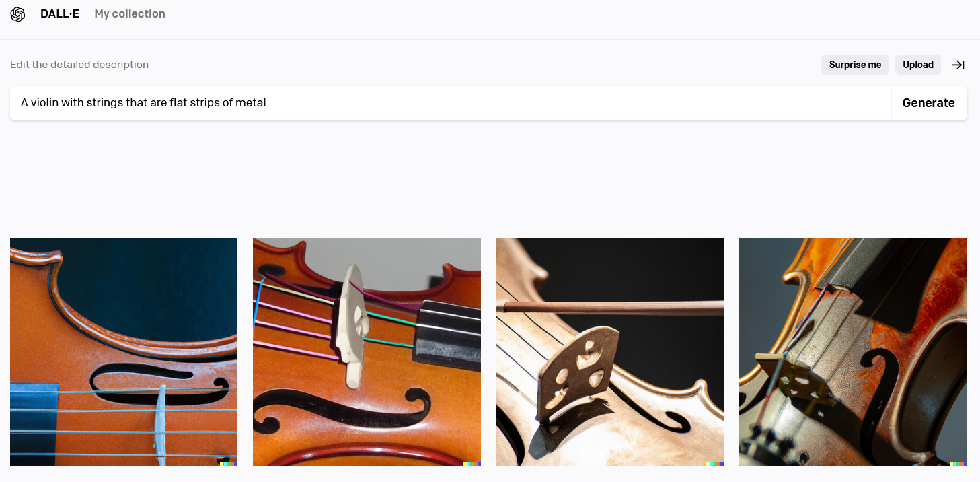Open fourth dark angled violin image

853,351
